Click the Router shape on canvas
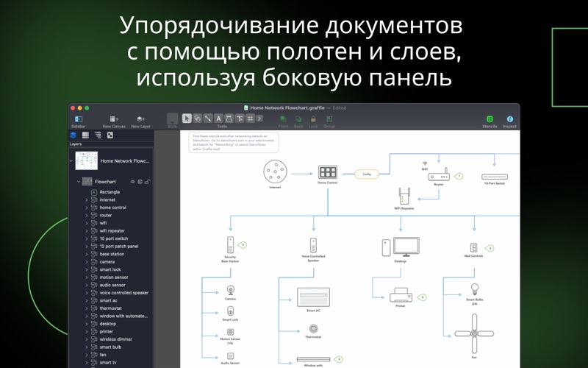 [x=439, y=175]
